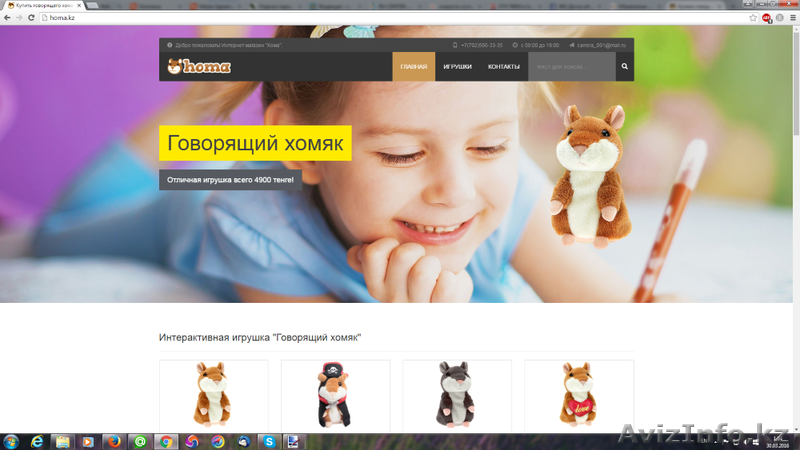Open the grey hamster product thumbnail
The image size is (800, 450).
point(457,394)
